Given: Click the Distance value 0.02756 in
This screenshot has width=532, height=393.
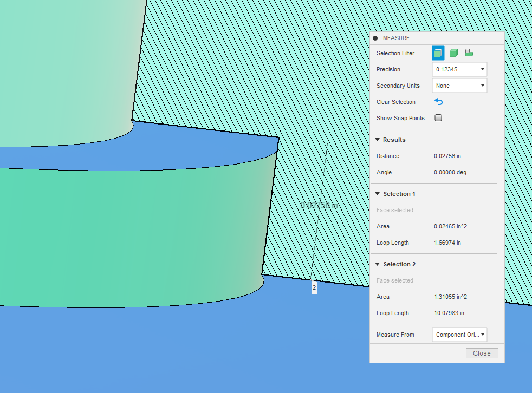Looking at the screenshot, I should coord(447,156).
